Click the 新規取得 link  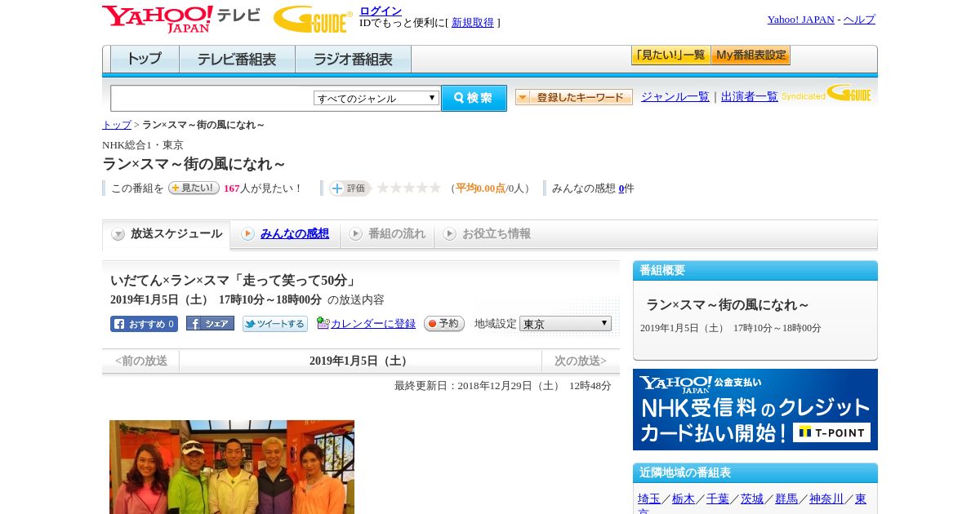click(x=473, y=23)
